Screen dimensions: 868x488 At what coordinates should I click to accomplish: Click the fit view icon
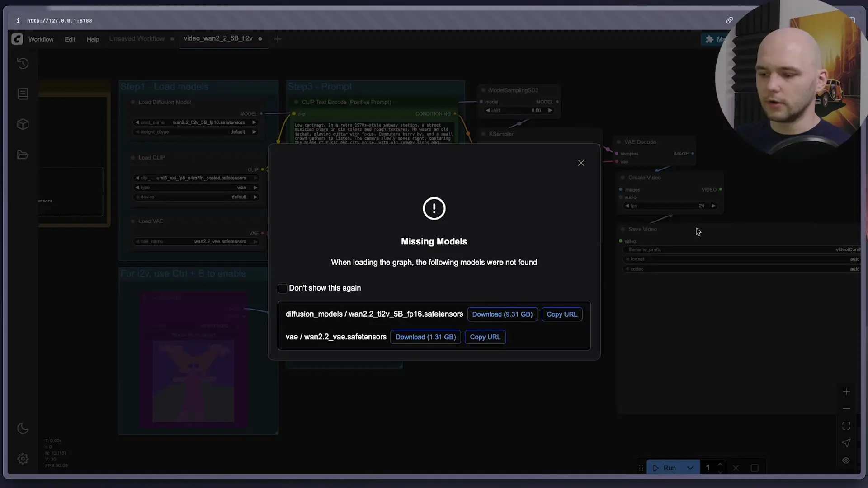click(x=846, y=426)
